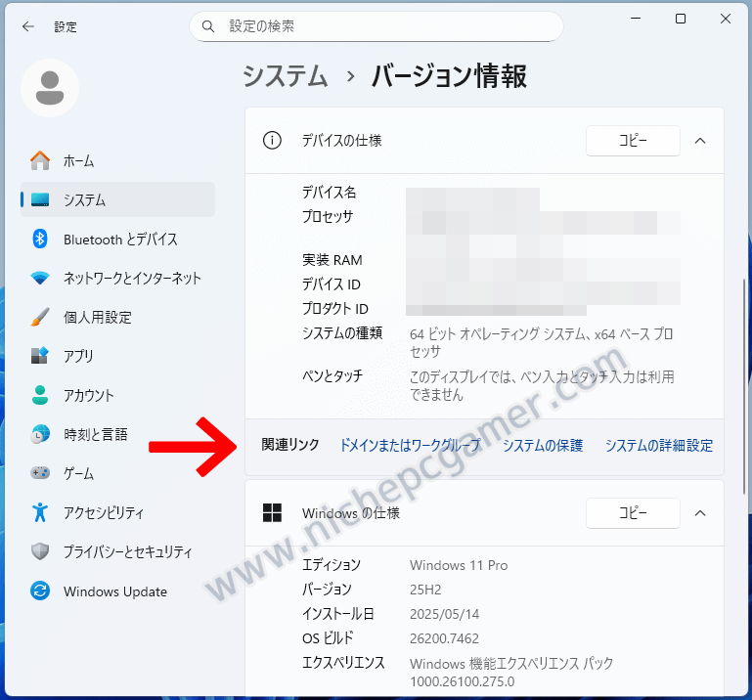
Task: Select the Bluetooth とデバイス icon
Action: [40, 239]
